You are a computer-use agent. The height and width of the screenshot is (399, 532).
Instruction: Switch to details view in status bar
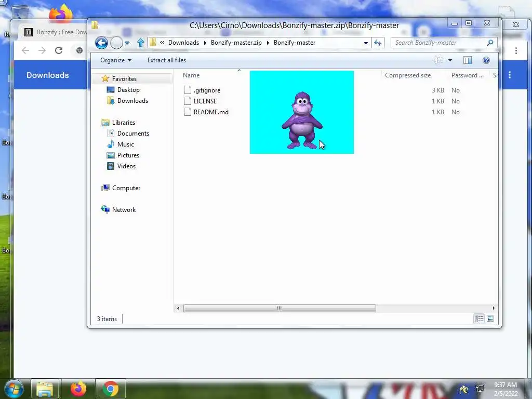(479, 318)
